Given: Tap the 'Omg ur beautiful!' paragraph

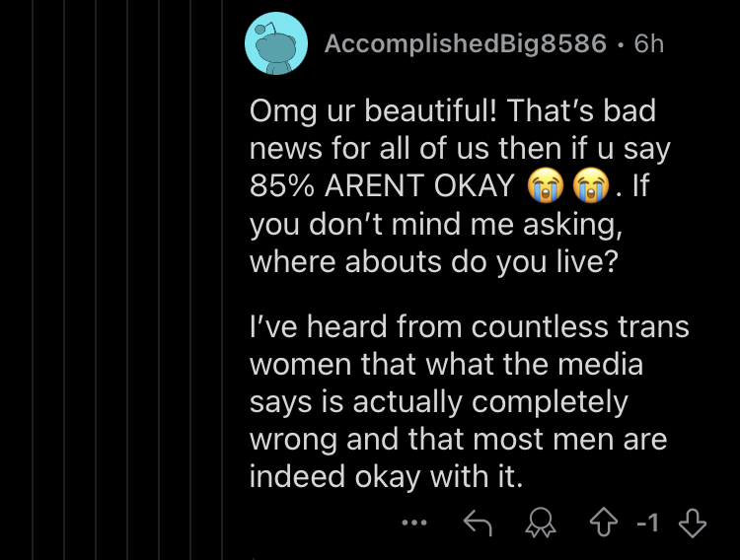Looking at the screenshot, I should 460,185.
